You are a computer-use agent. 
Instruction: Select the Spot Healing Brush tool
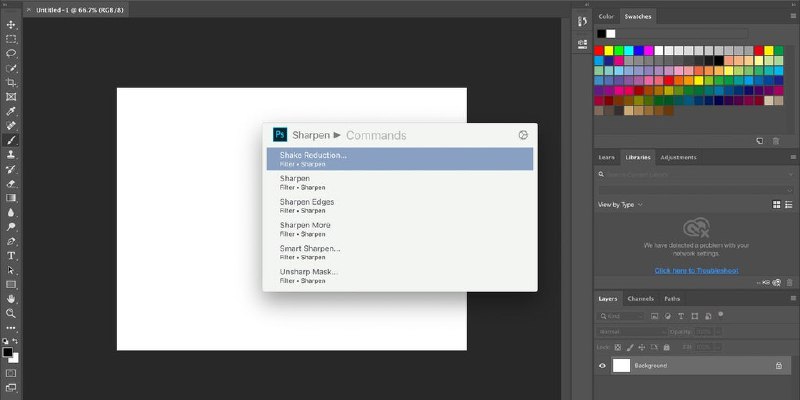11,126
